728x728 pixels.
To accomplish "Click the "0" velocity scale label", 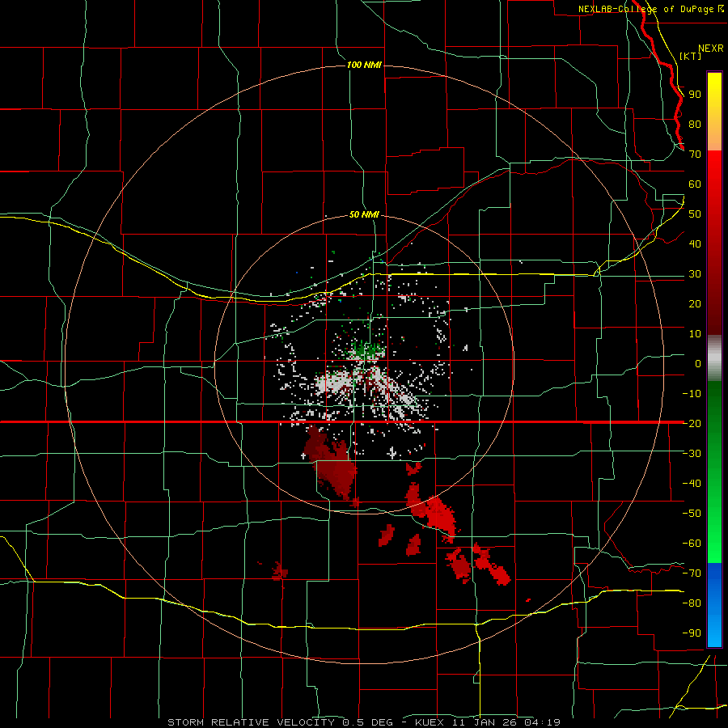I will (698, 363).
